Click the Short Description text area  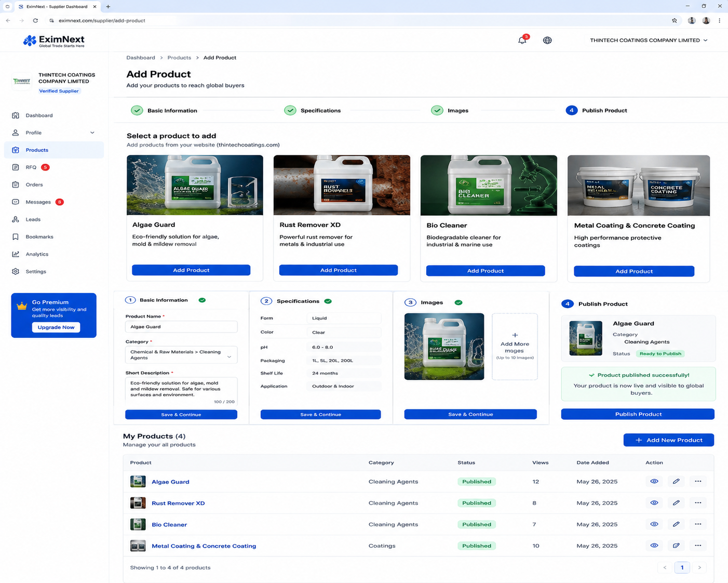click(x=181, y=391)
